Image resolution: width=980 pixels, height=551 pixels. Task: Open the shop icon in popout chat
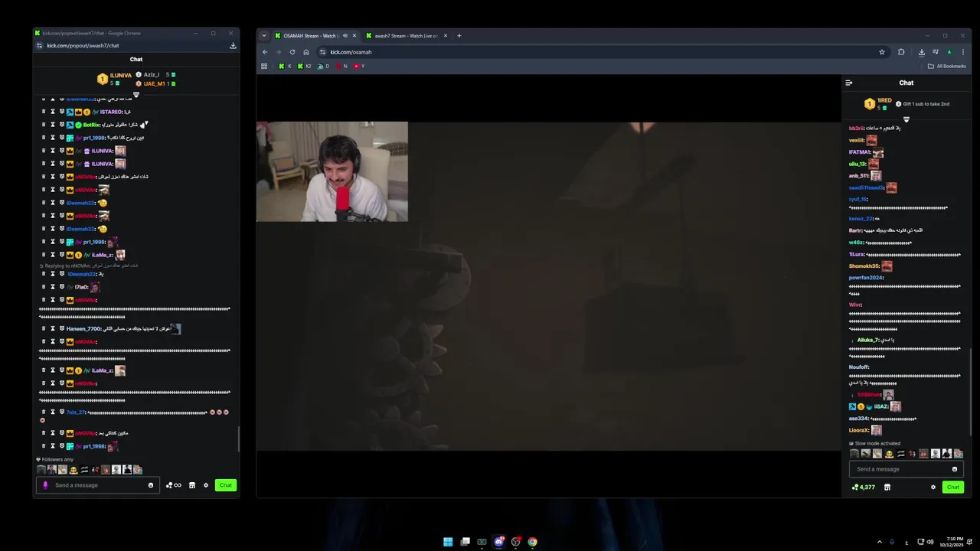192,485
